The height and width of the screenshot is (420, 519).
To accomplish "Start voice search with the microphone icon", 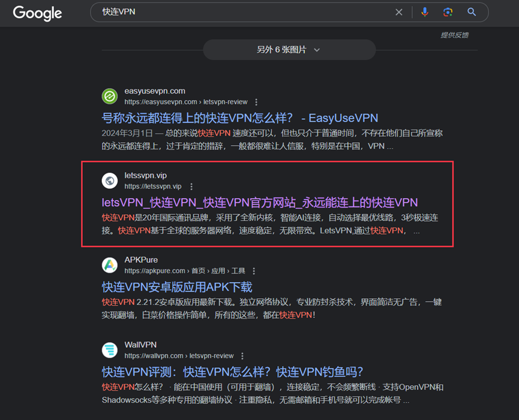I will pos(424,12).
